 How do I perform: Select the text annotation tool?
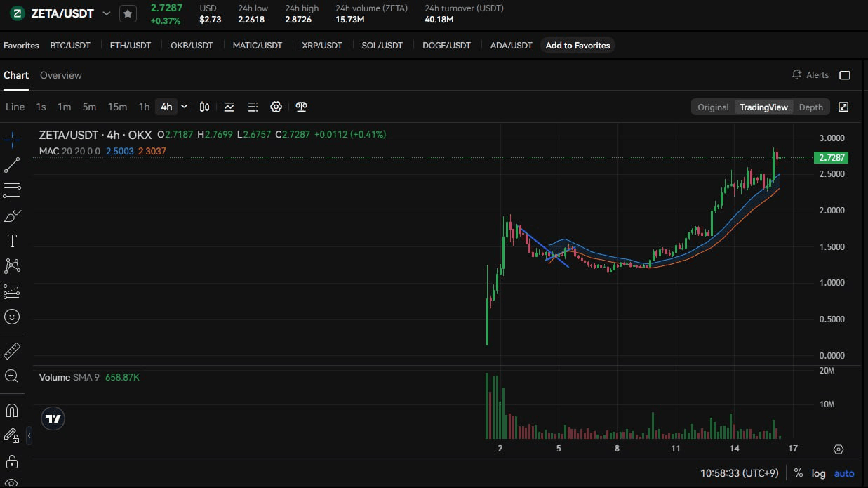tap(12, 241)
